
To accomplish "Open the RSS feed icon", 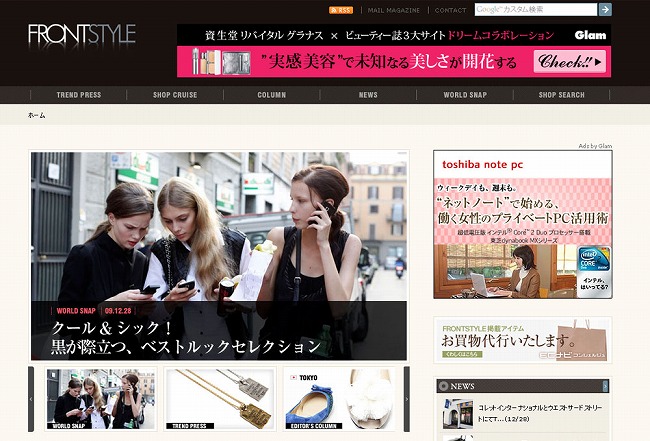I will (341, 10).
